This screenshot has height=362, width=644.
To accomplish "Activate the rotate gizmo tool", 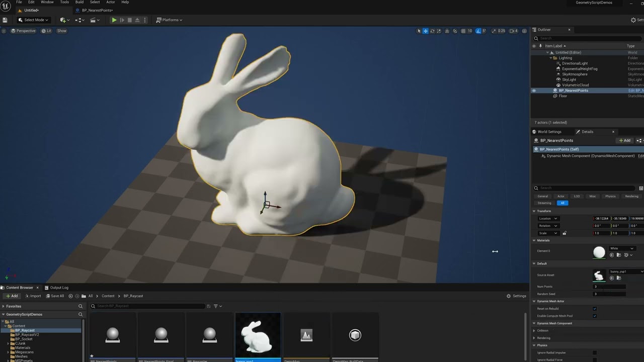I will coord(432,31).
